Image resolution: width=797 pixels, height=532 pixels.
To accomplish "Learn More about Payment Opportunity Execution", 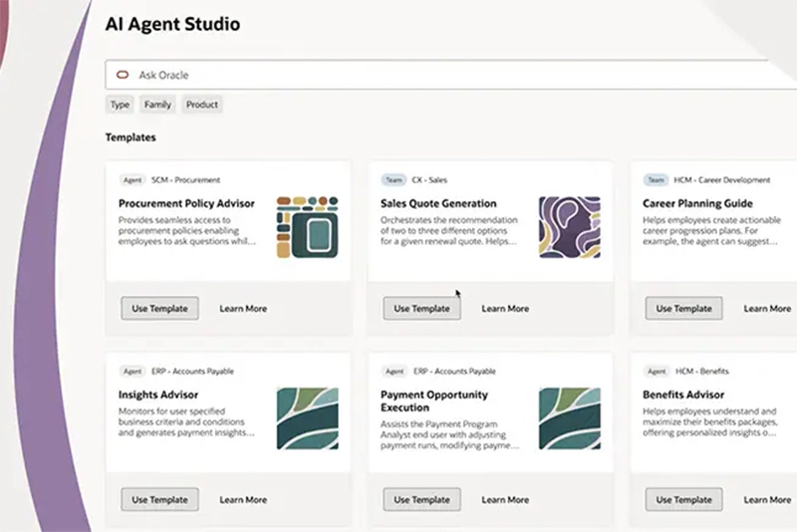I will click(x=505, y=499).
